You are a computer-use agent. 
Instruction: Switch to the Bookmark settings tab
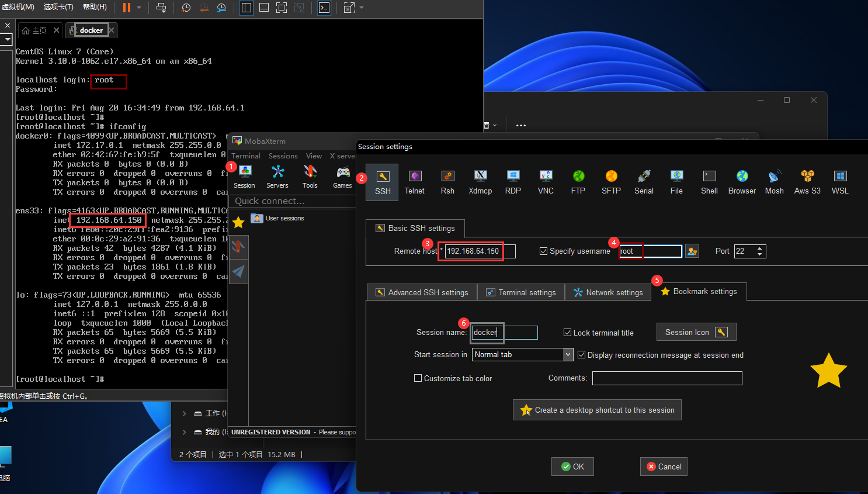tap(699, 291)
